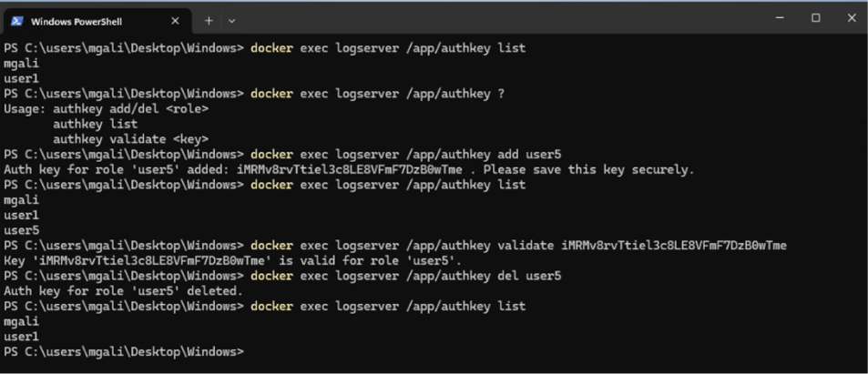Open a new tab with plus icon

coord(209,21)
